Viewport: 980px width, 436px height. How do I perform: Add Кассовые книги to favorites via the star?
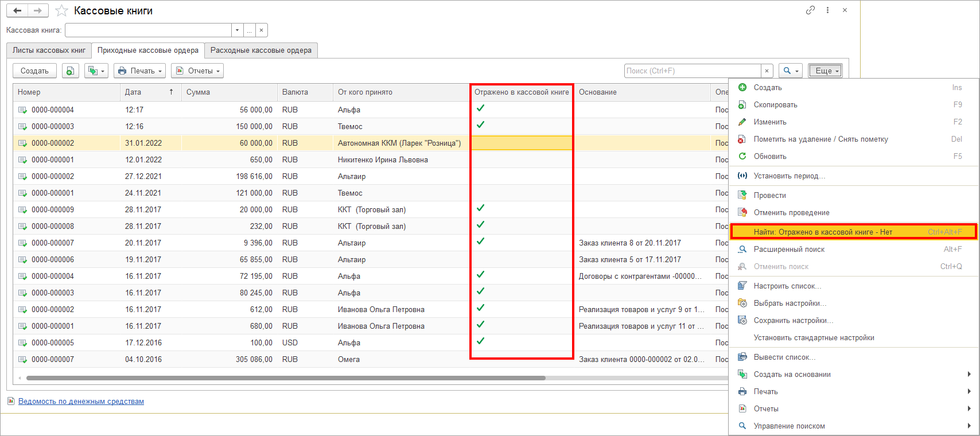coord(61,11)
